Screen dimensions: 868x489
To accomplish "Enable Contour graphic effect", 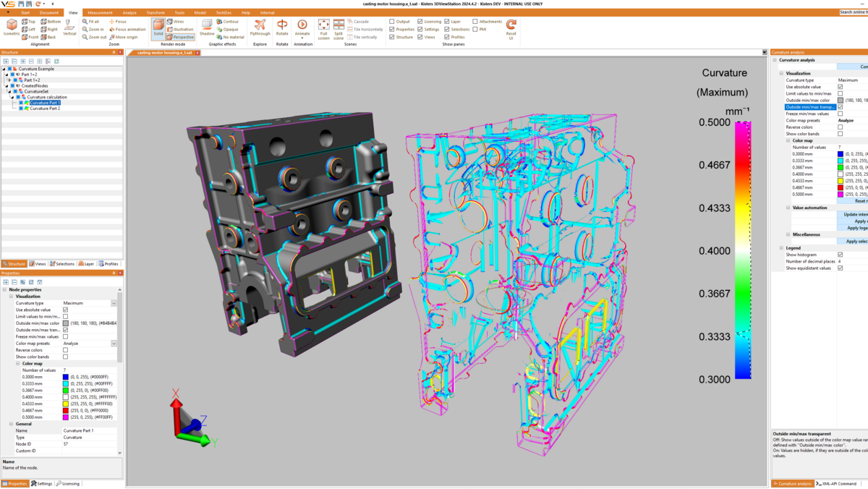I will point(228,22).
